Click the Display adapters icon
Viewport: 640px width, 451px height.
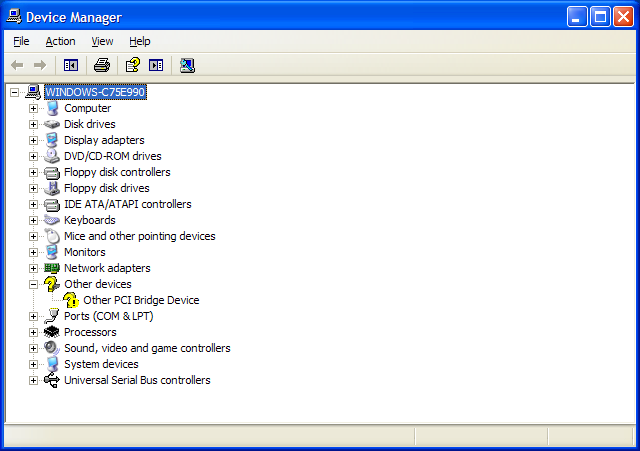click(x=52, y=140)
